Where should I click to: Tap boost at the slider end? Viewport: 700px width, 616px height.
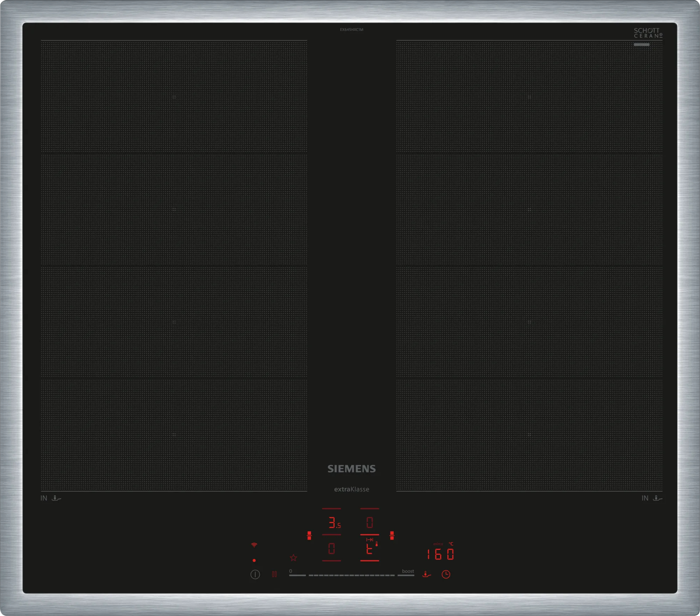pyautogui.click(x=407, y=572)
